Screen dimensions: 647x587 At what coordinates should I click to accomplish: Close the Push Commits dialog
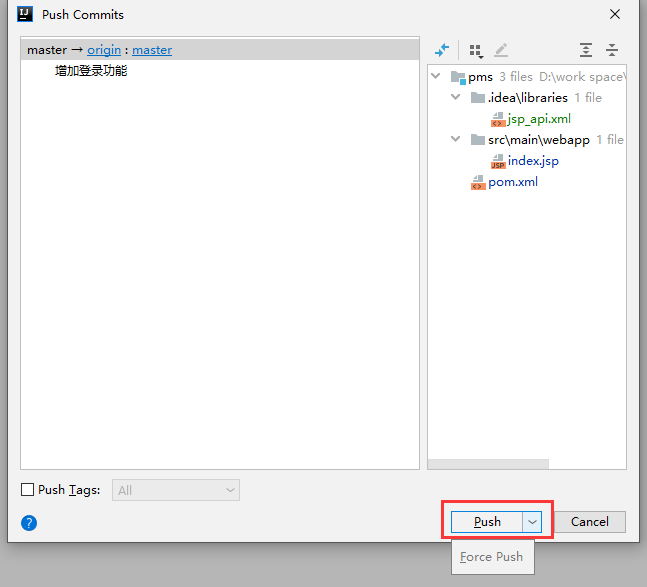(x=615, y=14)
